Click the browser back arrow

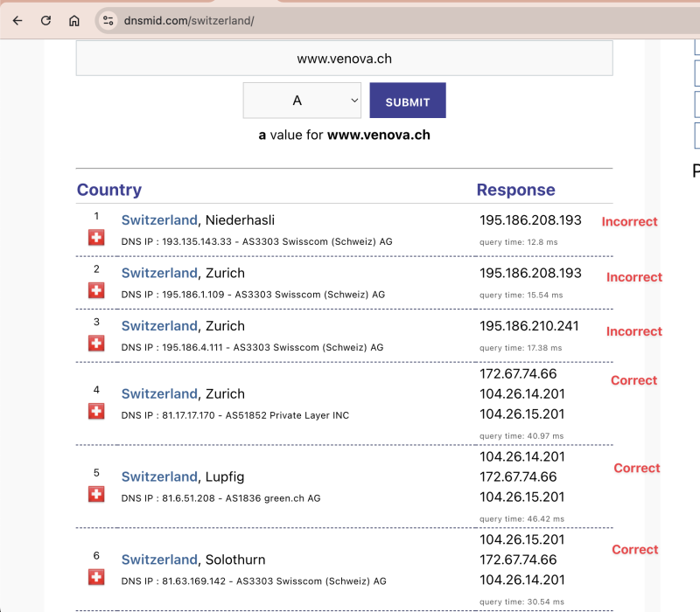17,19
